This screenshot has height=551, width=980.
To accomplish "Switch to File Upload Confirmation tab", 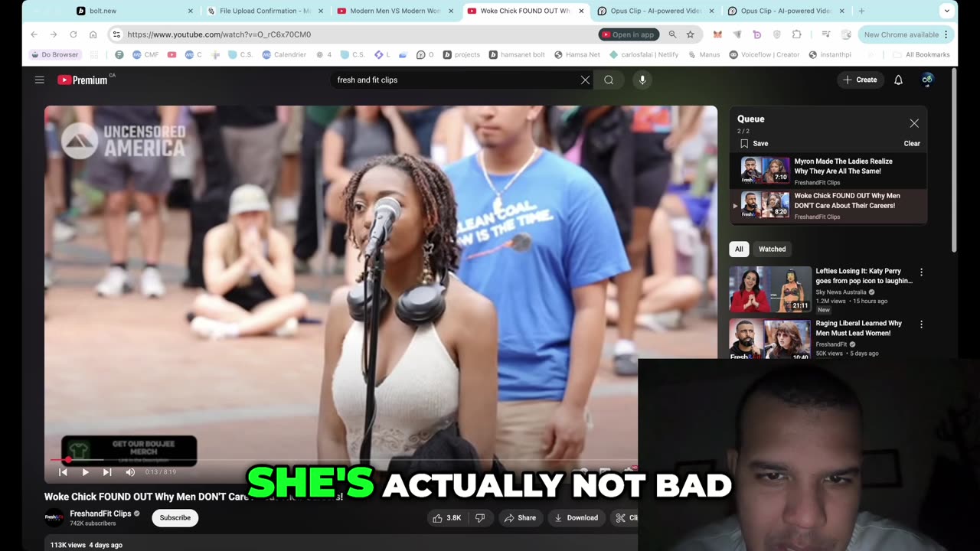I will (x=266, y=11).
